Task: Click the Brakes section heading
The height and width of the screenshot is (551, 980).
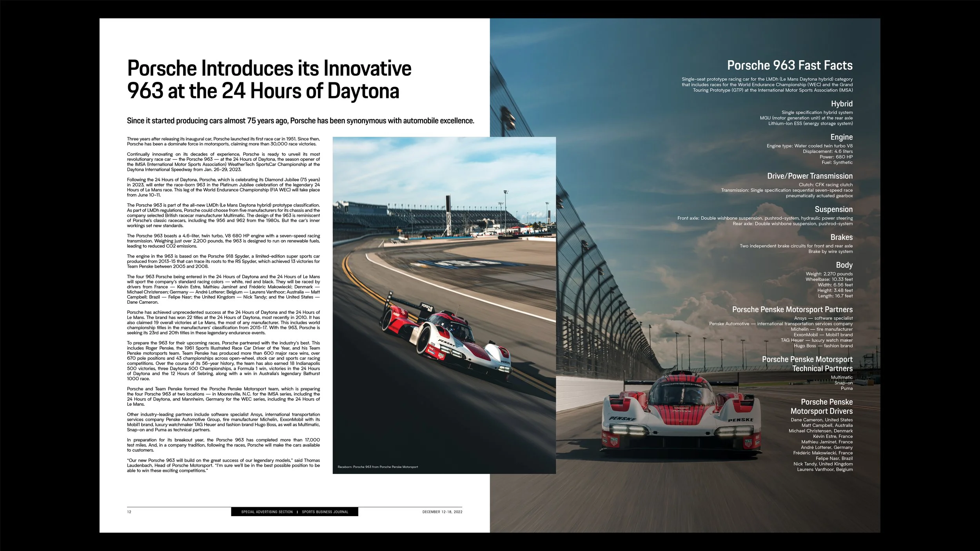Action: pyautogui.click(x=841, y=237)
